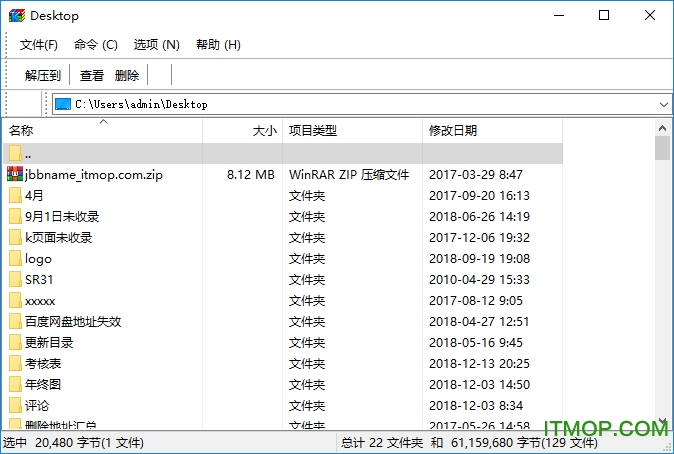Viewport: 674px width, 454px height.
Task: Select the folder name logo
Action: point(38,259)
